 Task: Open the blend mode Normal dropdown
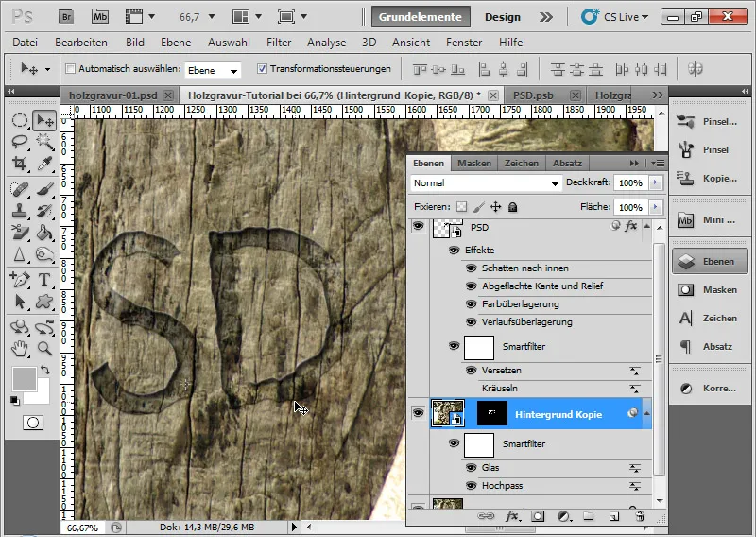pyautogui.click(x=486, y=182)
